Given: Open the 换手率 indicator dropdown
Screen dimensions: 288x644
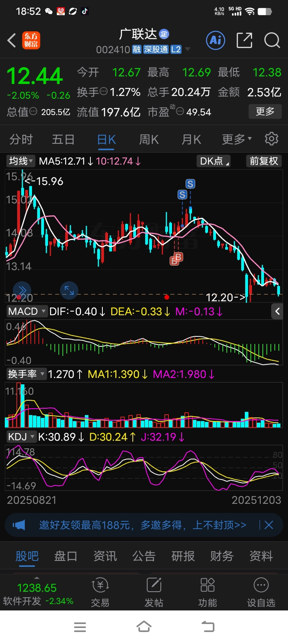Looking at the screenshot, I should 26,374.
